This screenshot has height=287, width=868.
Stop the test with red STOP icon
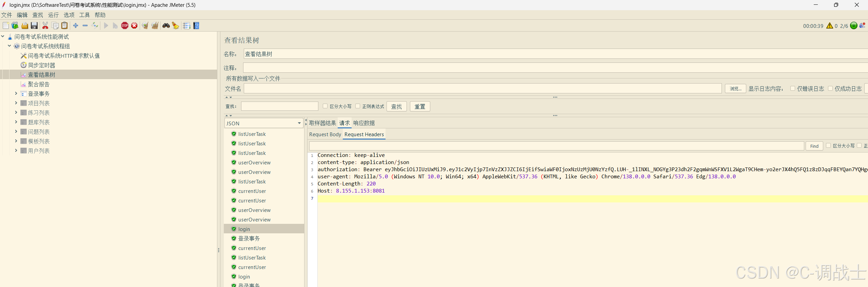(x=125, y=25)
